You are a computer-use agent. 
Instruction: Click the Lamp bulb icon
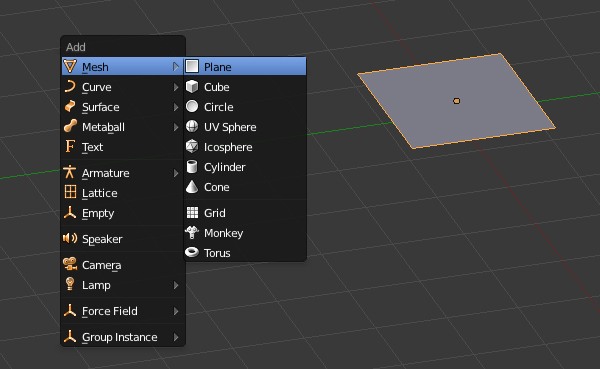click(x=70, y=284)
